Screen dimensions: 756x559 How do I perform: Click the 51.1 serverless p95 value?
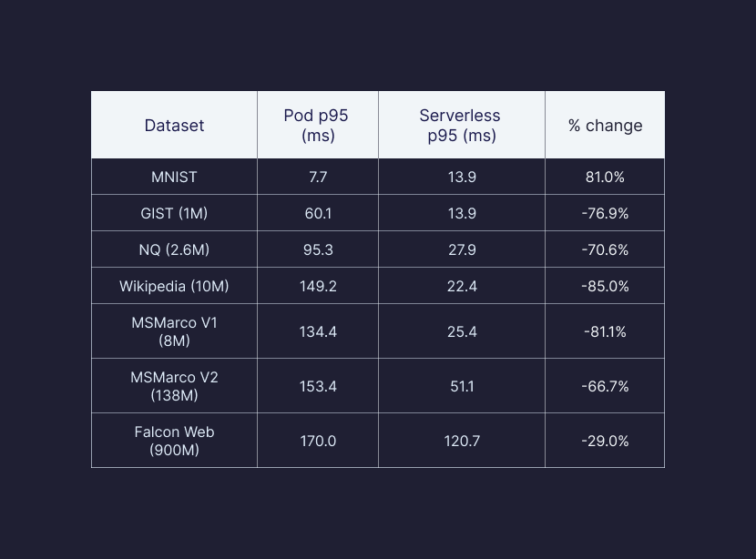point(462,386)
